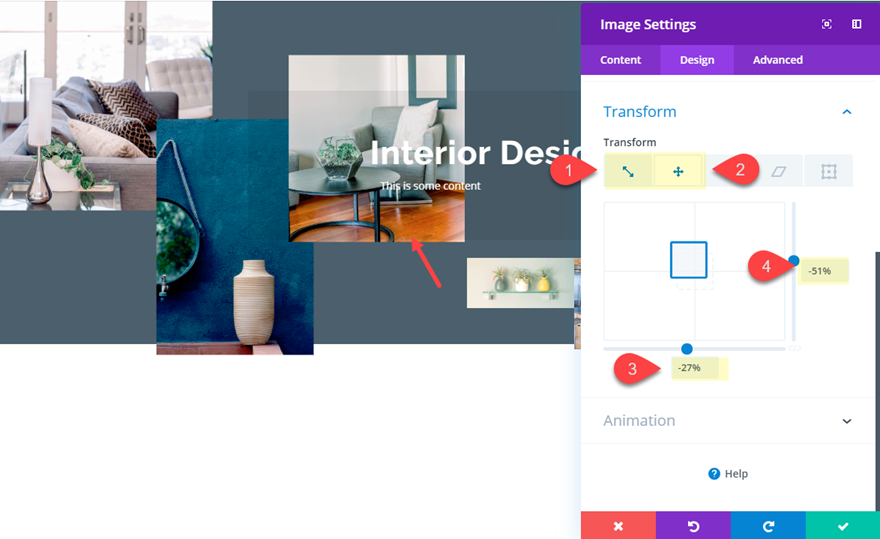Switch to the Content tab
The width and height of the screenshot is (880, 539).
[620, 60]
